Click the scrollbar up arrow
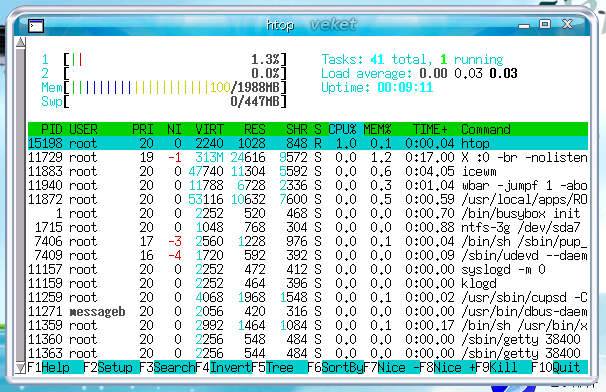 (x=21, y=42)
